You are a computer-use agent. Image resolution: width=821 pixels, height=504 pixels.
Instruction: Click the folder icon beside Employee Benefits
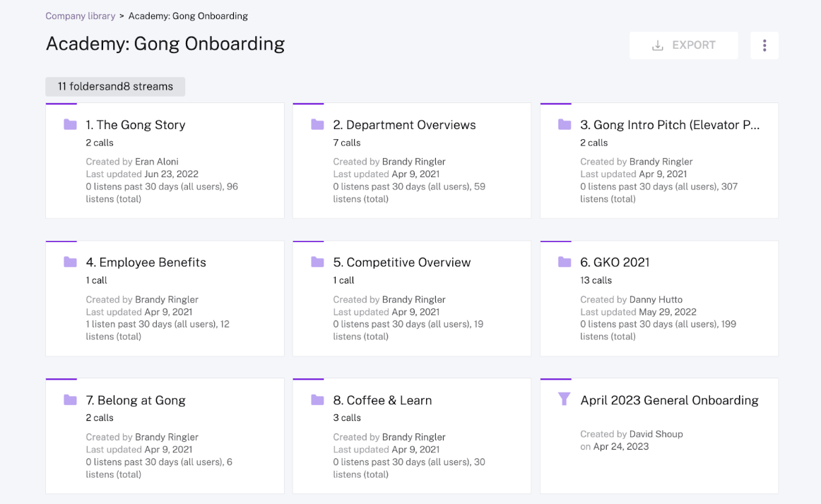(70, 262)
